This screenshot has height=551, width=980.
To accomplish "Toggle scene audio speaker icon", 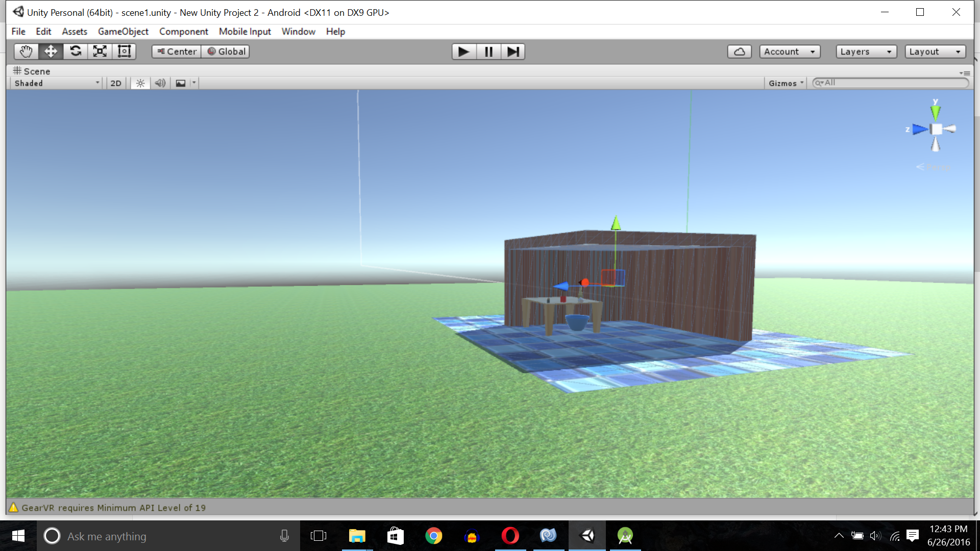I will coord(160,83).
